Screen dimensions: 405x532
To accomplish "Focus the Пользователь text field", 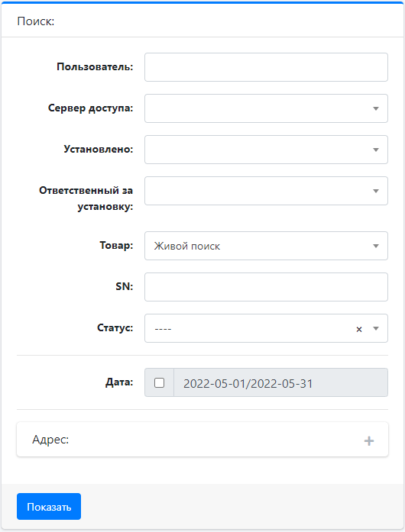I will coord(266,67).
